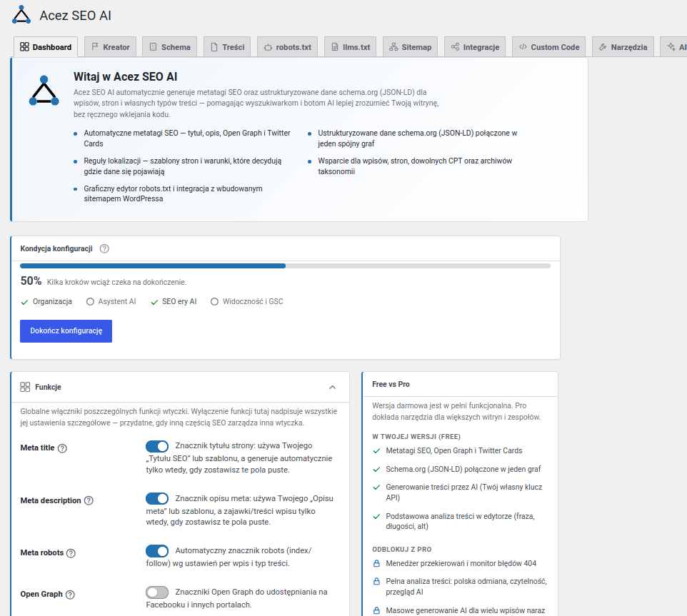Open the llms.txt tab
Image resolution: width=687 pixels, height=616 pixels.
[351, 47]
